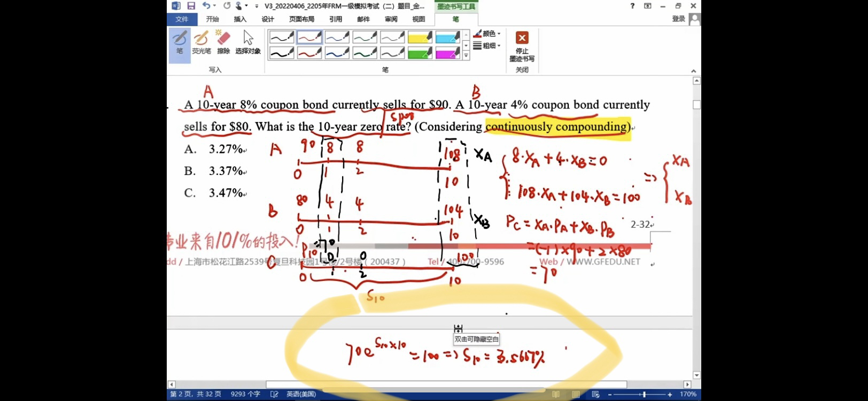Customize the Quick Access Toolbar dropdown
Screen dimensions: 868x401
(257, 6)
